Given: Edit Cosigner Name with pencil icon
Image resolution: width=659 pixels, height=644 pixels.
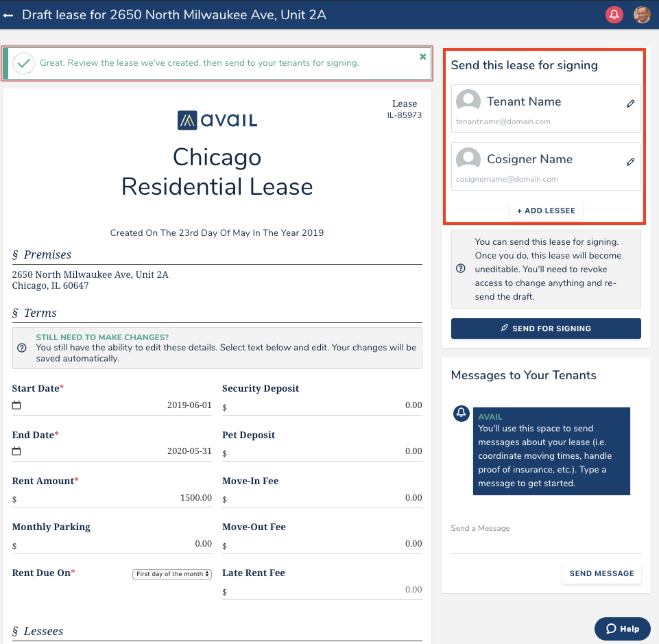Looking at the screenshot, I should click(630, 162).
